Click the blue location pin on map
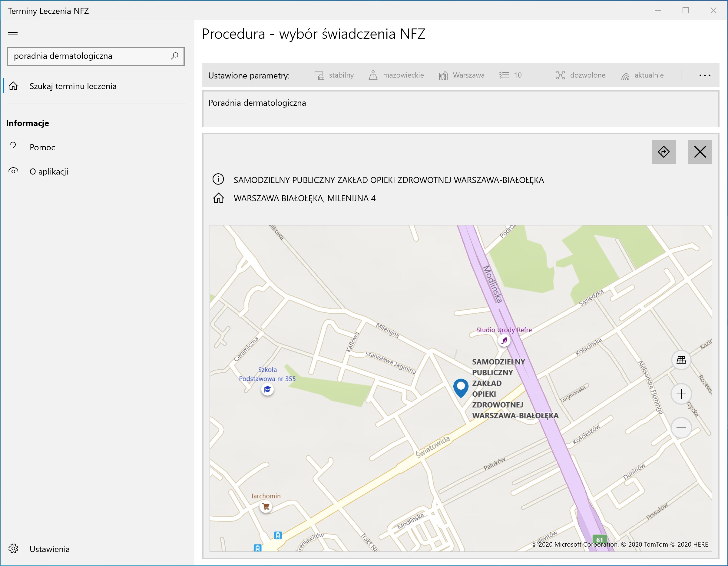The image size is (728, 566). (x=461, y=388)
